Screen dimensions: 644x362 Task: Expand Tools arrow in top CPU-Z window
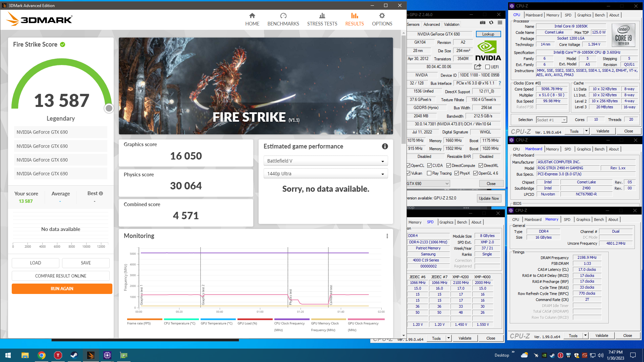[x=586, y=131]
